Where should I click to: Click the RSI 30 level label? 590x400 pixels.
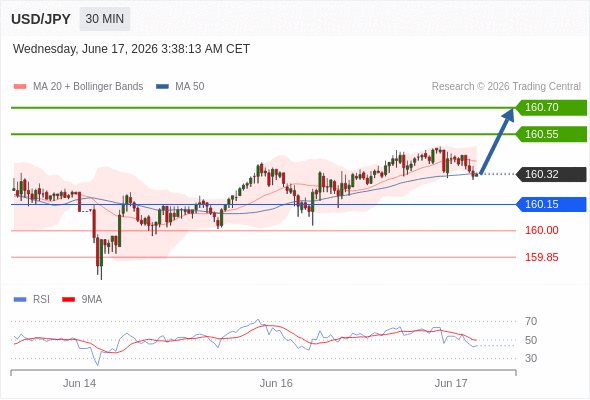tap(531, 358)
